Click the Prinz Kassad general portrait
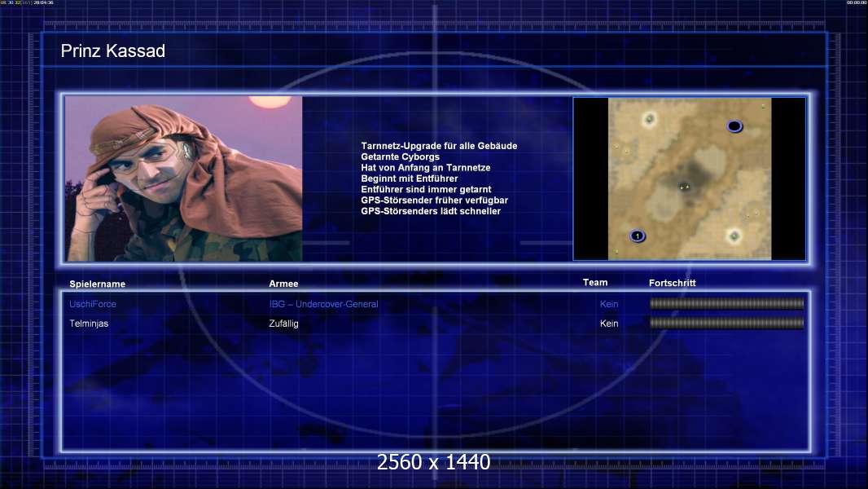Screen dimensions: 868x489 pyautogui.click(x=184, y=178)
